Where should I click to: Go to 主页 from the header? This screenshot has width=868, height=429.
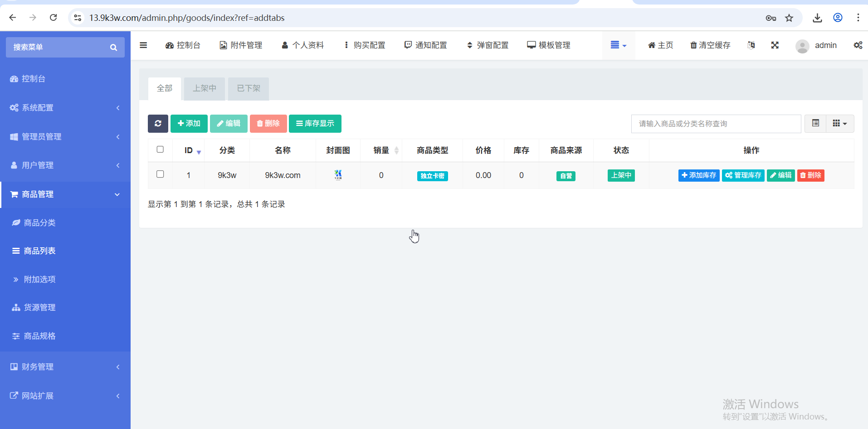coord(660,45)
